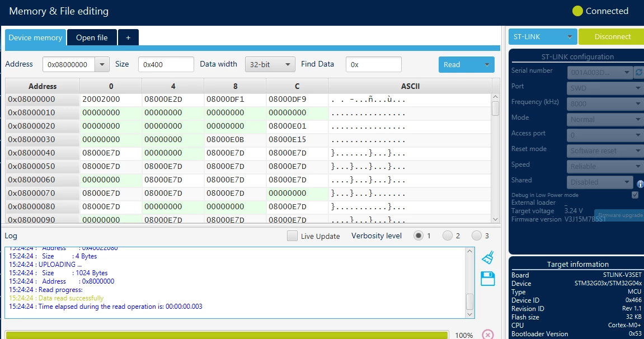
Task: Select verbosity level 1
Action: click(418, 236)
